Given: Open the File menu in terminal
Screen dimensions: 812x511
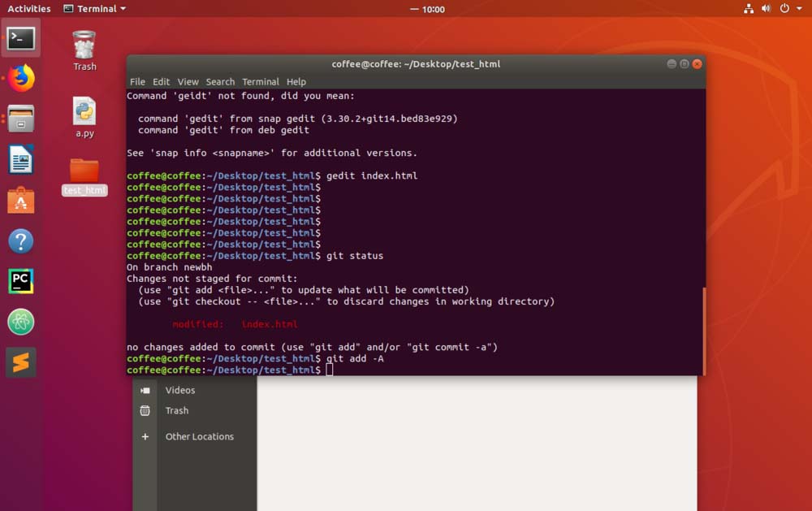Looking at the screenshot, I should pyautogui.click(x=137, y=82).
